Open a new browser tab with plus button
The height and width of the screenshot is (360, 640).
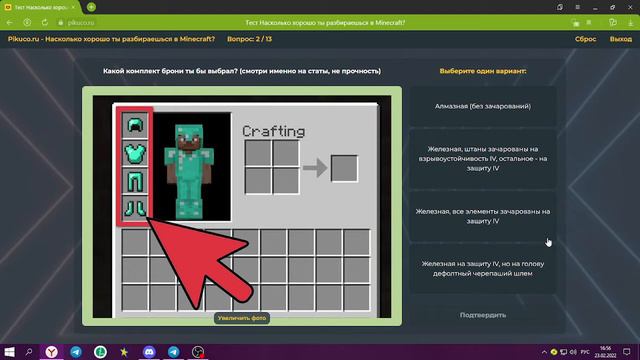tap(91, 7)
